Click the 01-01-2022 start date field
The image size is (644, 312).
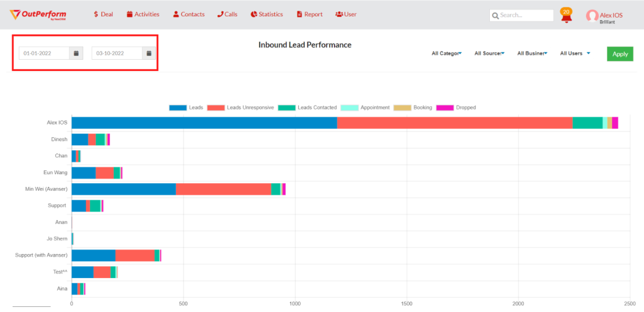[x=43, y=53]
